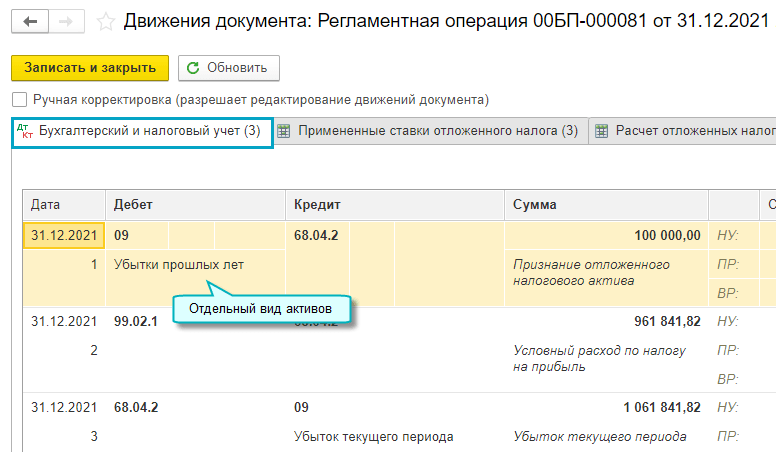Click the table icon of deferred tax calculation tab
This screenshot has height=452, width=776.
coord(602,131)
